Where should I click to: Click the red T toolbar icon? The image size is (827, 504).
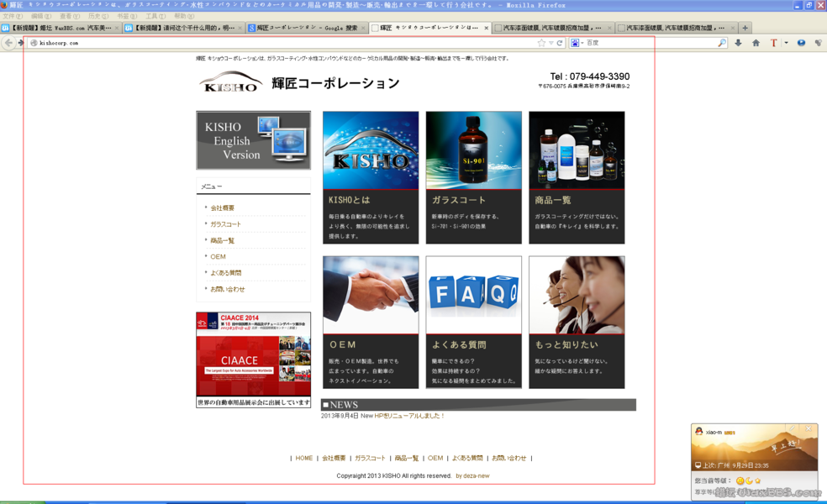pyautogui.click(x=773, y=42)
